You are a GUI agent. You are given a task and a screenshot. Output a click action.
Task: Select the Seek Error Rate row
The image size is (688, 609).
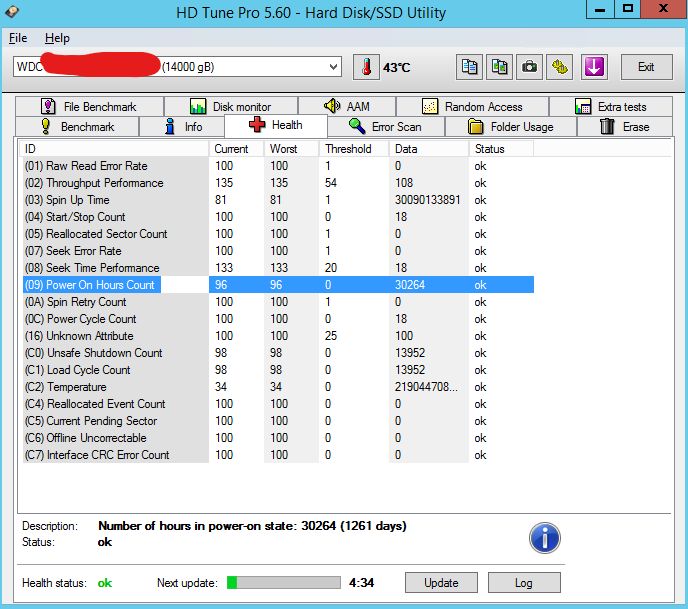[278, 251]
